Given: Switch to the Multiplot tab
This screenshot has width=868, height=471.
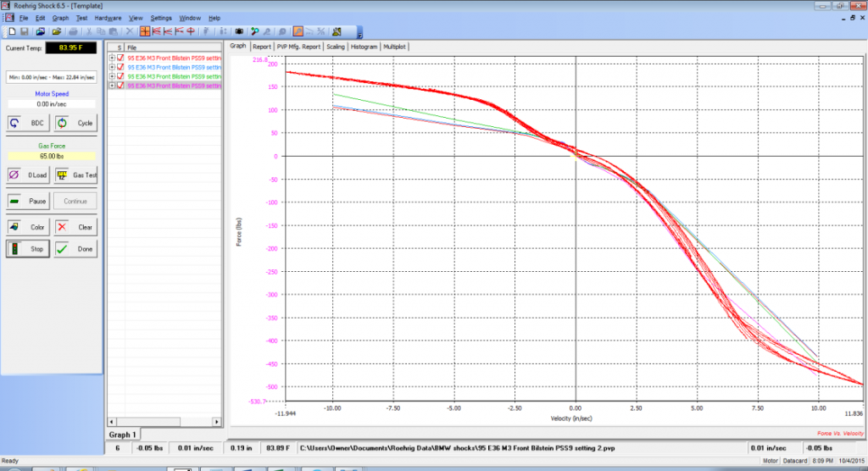Looking at the screenshot, I should pos(394,47).
